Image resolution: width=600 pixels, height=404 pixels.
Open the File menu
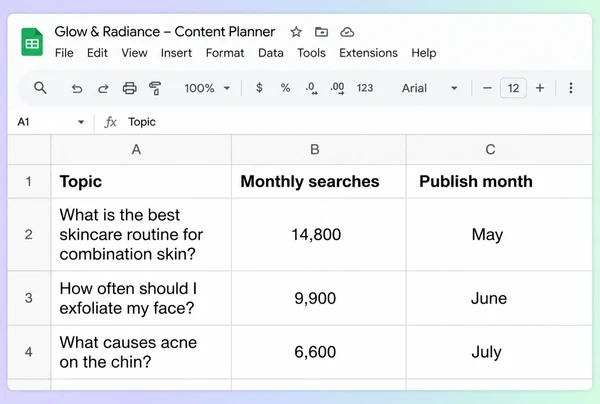click(64, 53)
